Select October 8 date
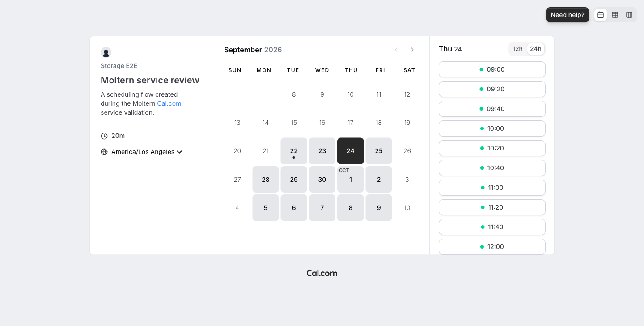644x326 pixels. pos(351,208)
